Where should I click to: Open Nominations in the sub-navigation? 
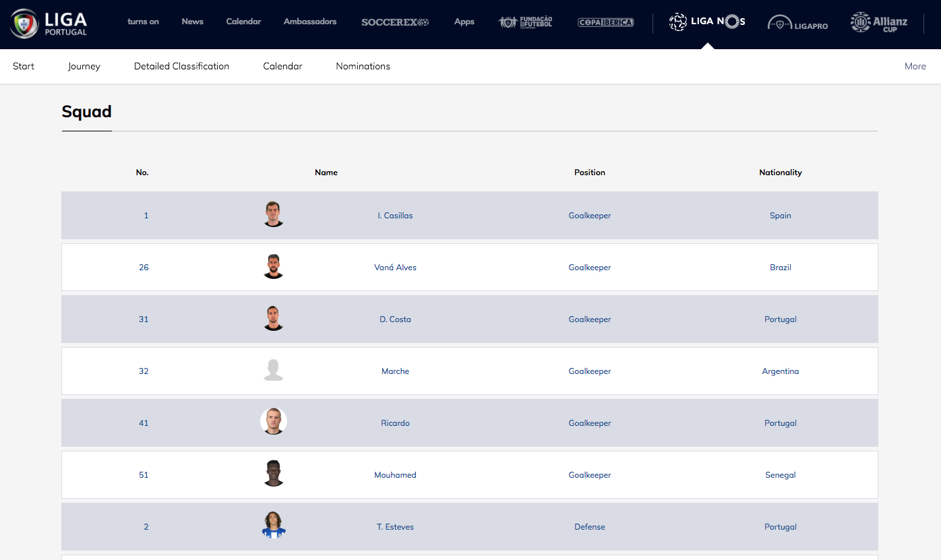[363, 66]
